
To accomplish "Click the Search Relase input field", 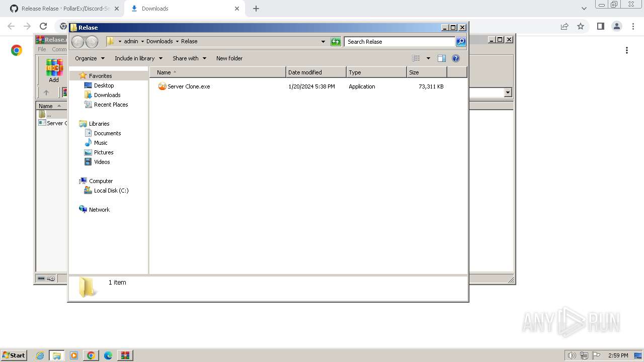I will click(400, 42).
